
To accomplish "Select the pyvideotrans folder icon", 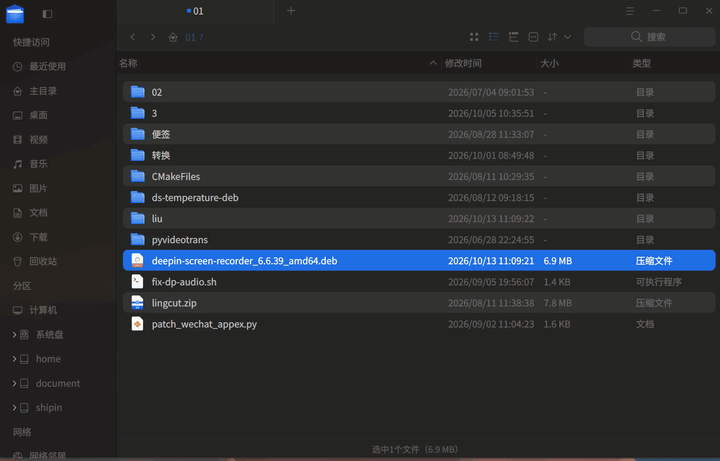I will click(137, 240).
